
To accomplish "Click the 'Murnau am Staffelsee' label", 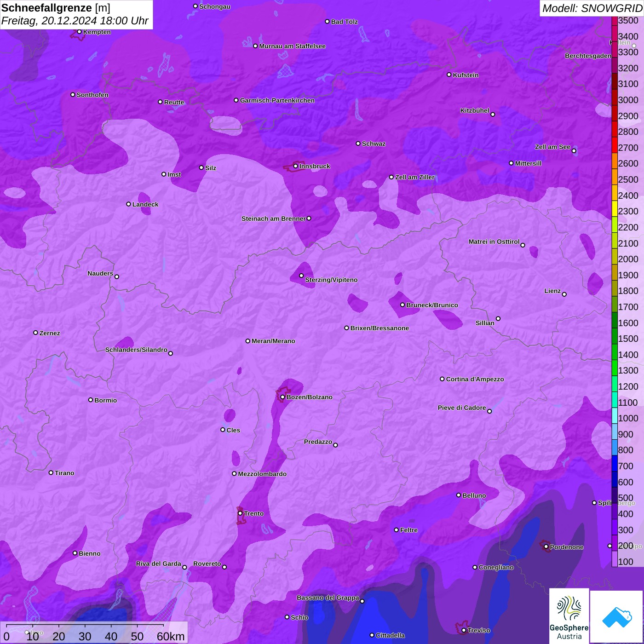I will [x=293, y=46].
